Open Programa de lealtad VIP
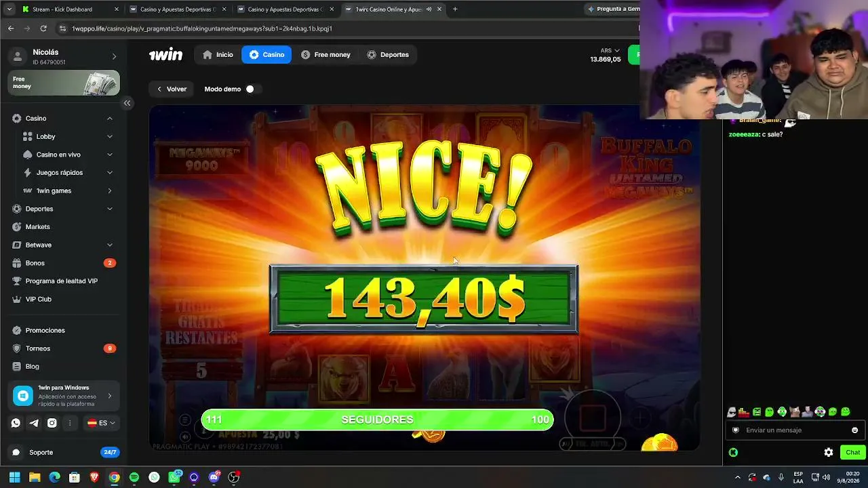Viewport: 868px width, 488px height. [x=64, y=281]
